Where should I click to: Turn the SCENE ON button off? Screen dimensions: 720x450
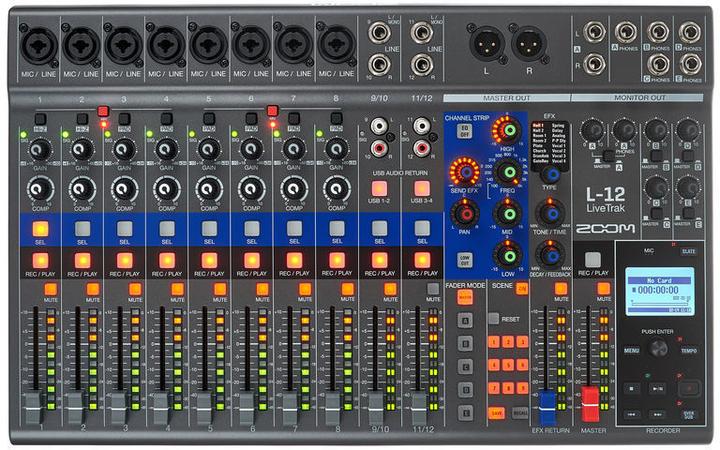pyautogui.click(x=522, y=288)
